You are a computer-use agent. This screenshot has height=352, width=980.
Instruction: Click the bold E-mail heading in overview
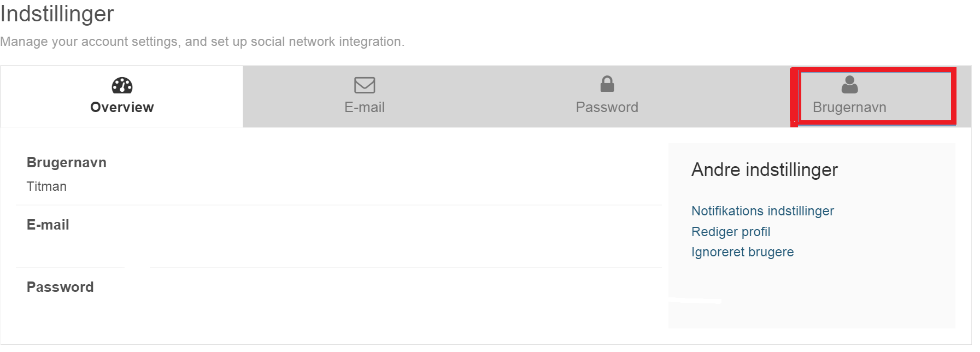click(x=48, y=225)
